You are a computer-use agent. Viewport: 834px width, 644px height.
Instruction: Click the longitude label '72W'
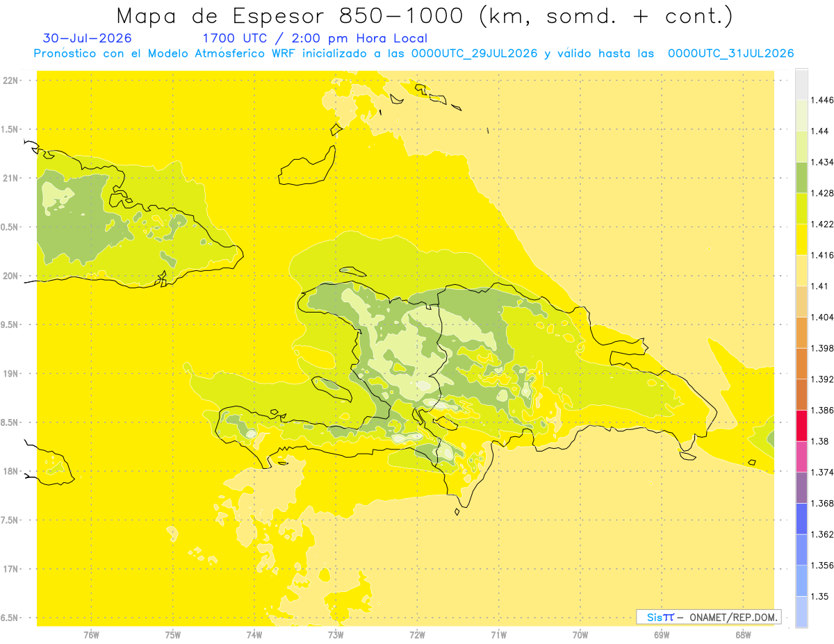pyautogui.click(x=417, y=634)
